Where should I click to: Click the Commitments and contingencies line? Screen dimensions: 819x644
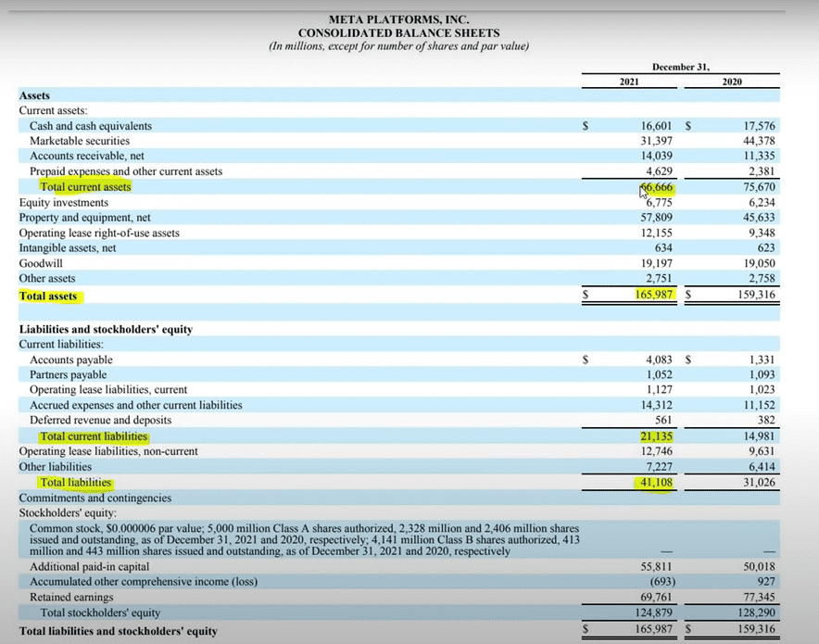(95, 498)
